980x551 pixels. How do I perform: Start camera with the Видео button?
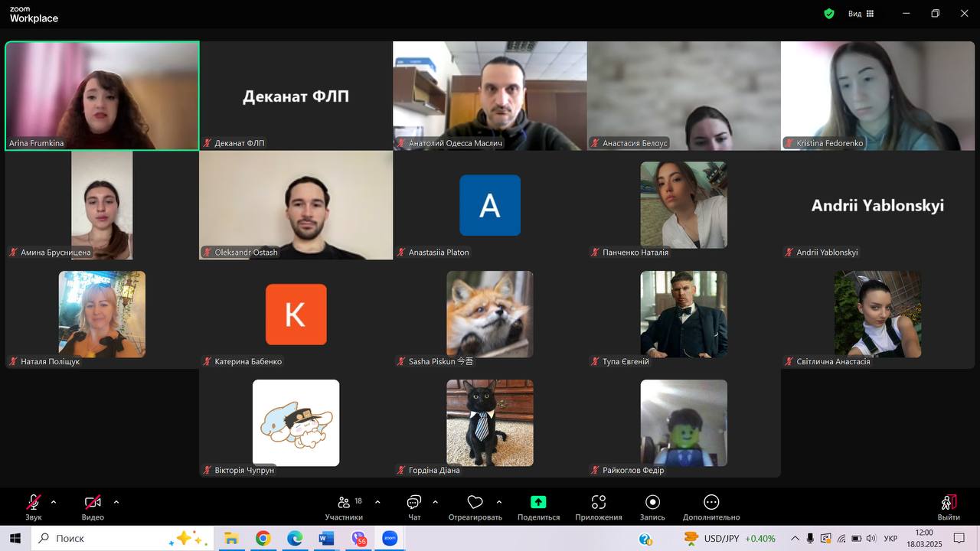(x=93, y=507)
